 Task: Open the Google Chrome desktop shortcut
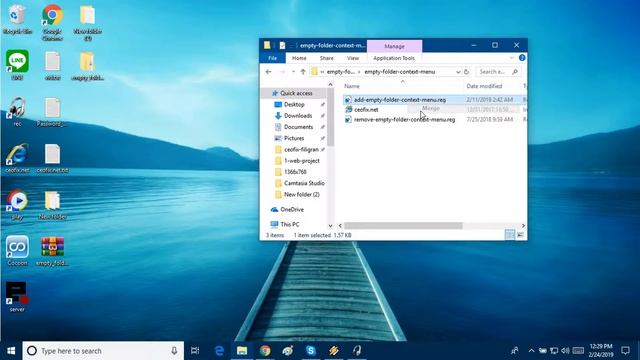pos(52,22)
